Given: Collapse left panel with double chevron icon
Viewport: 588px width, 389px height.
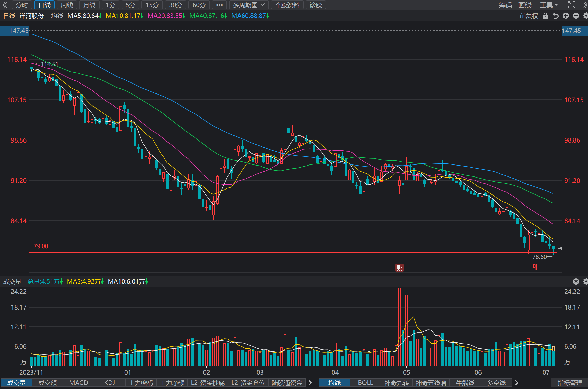Looking at the screenshot, I should pyautogui.click(x=5, y=5).
